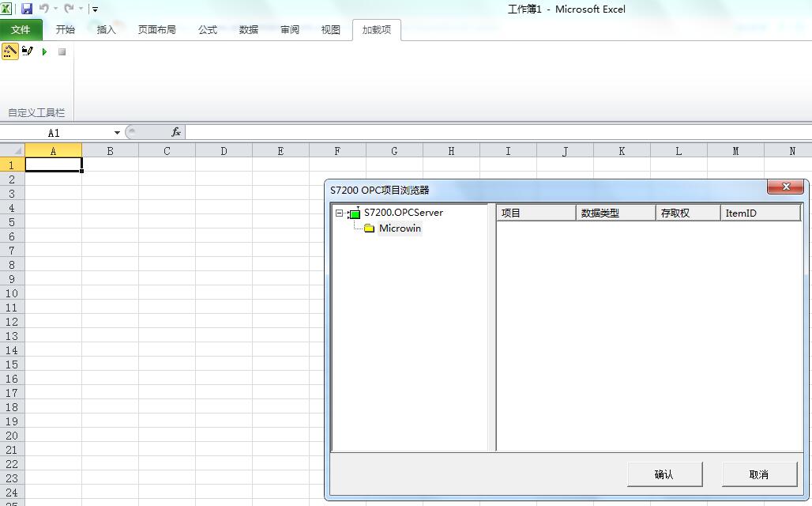Switch to the 开始 ribbon tab
Viewport: 812px width, 506px height.
click(66, 29)
